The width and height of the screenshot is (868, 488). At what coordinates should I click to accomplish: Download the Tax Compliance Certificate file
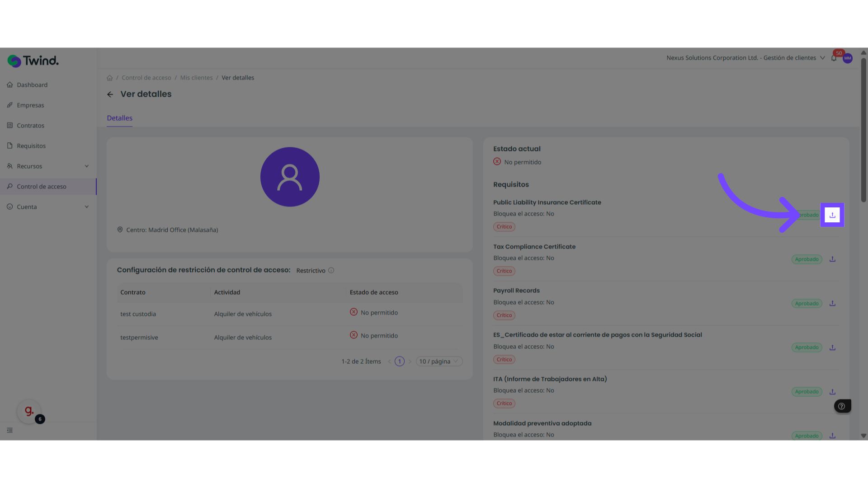pos(832,259)
